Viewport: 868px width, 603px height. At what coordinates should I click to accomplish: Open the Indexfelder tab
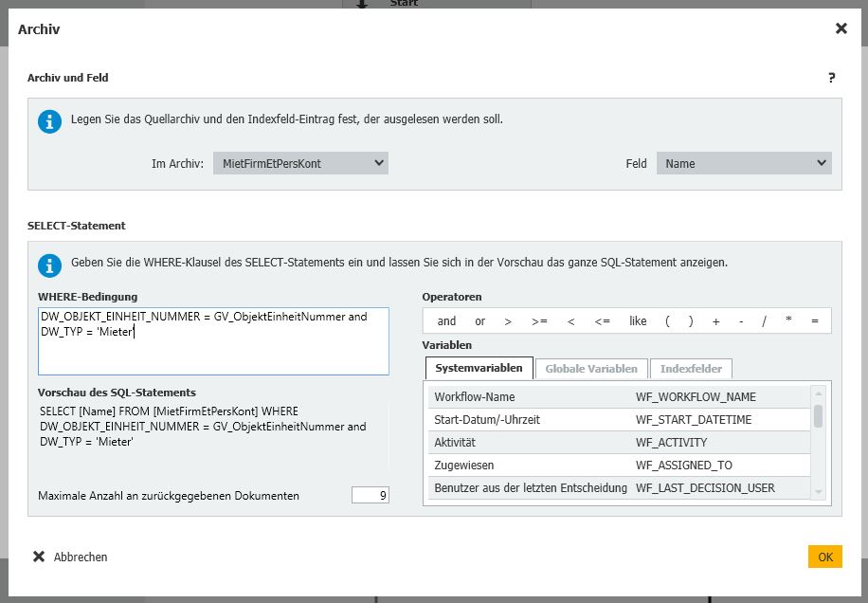[691, 368]
